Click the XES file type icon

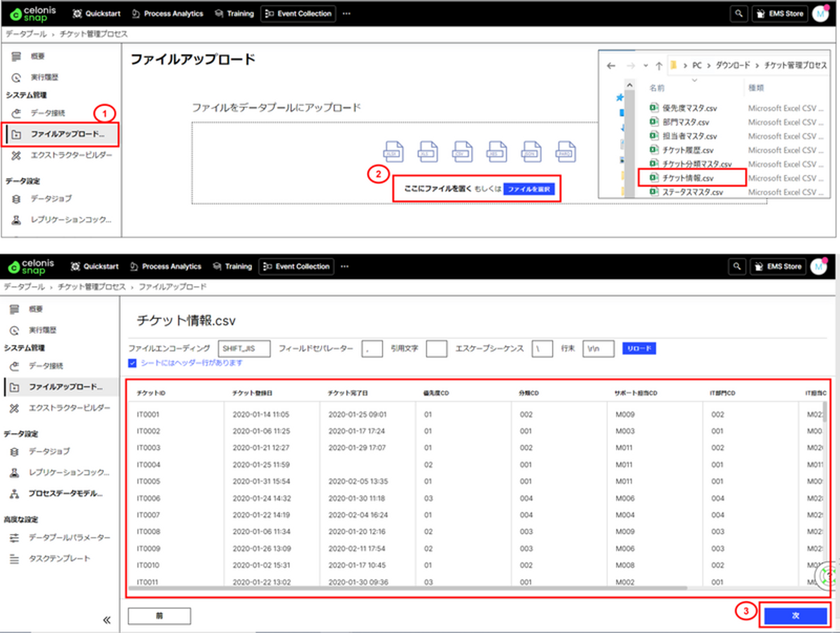497,152
